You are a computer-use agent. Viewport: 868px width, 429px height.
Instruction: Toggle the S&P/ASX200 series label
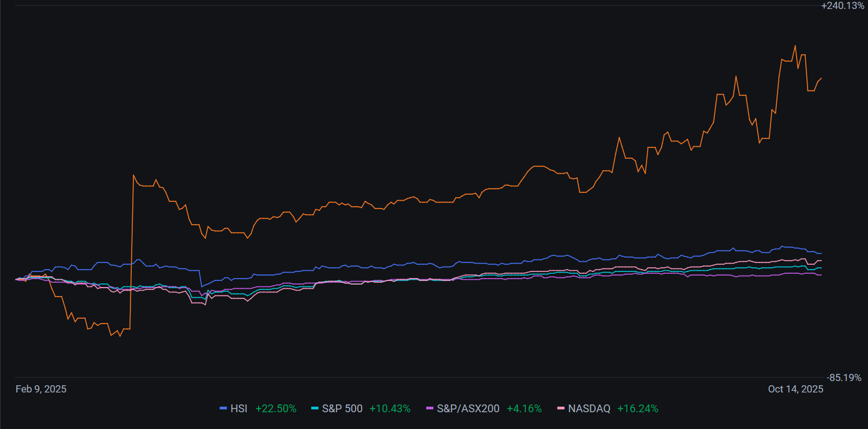click(468, 409)
